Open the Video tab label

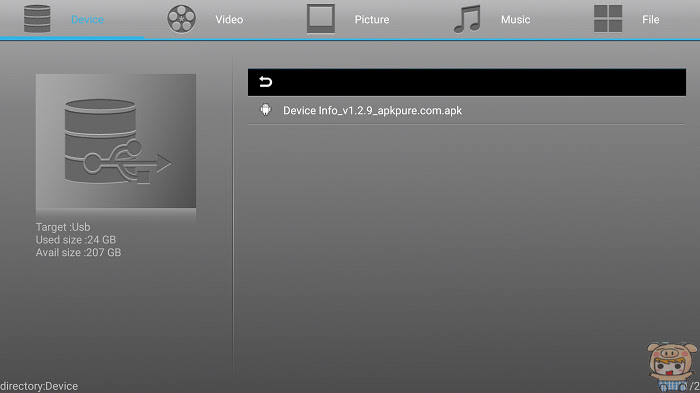point(229,20)
